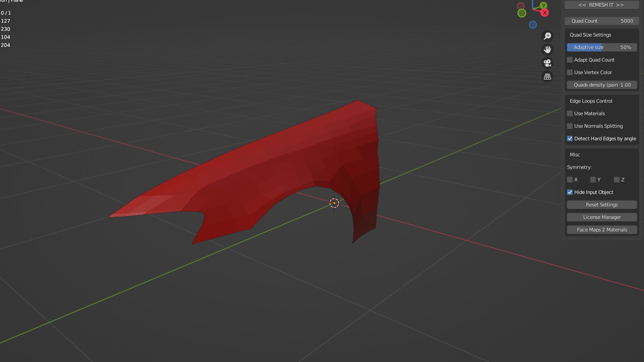Toggle X symmetry checkbox
The width and height of the screenshot is (644, 362).
(570, 180)
